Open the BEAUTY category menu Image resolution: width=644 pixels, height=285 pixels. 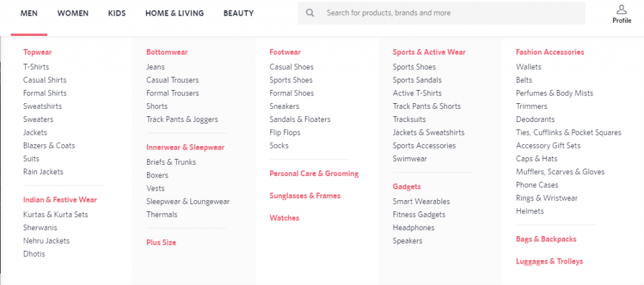pos(238,13)
